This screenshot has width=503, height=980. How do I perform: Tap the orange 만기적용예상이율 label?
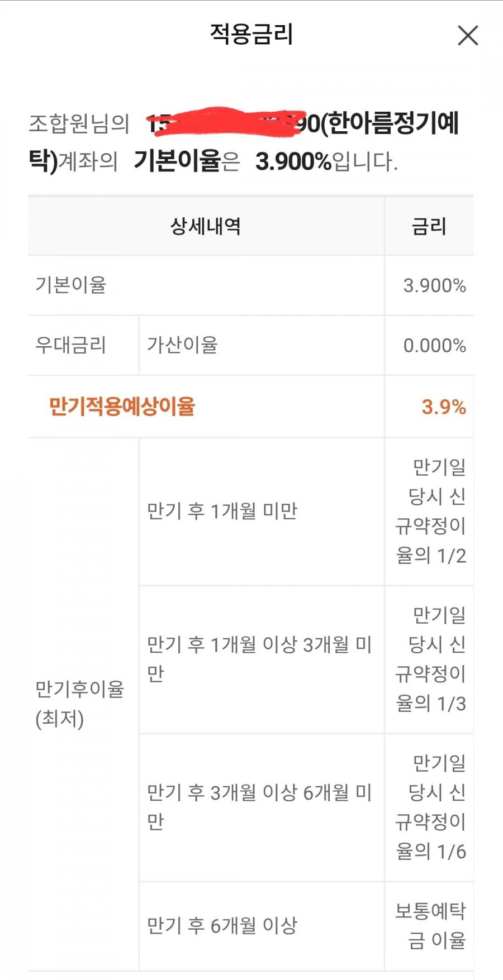pyautogui.click(x=122, y=406)
